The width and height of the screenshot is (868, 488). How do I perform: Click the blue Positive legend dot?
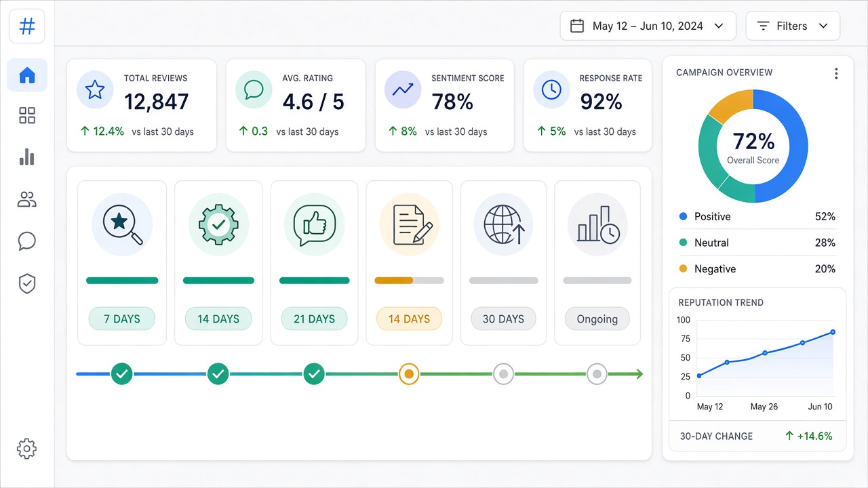683,217
